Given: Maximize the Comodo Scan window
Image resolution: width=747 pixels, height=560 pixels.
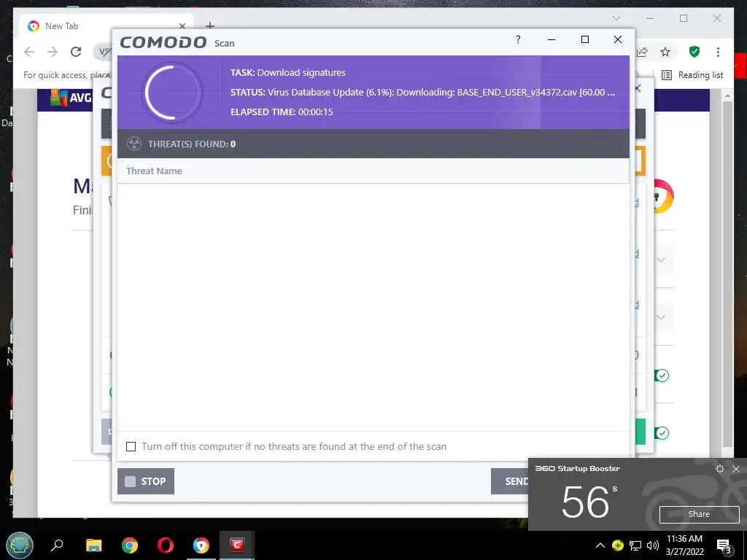Looking at the screenshot, I should 585,39.
